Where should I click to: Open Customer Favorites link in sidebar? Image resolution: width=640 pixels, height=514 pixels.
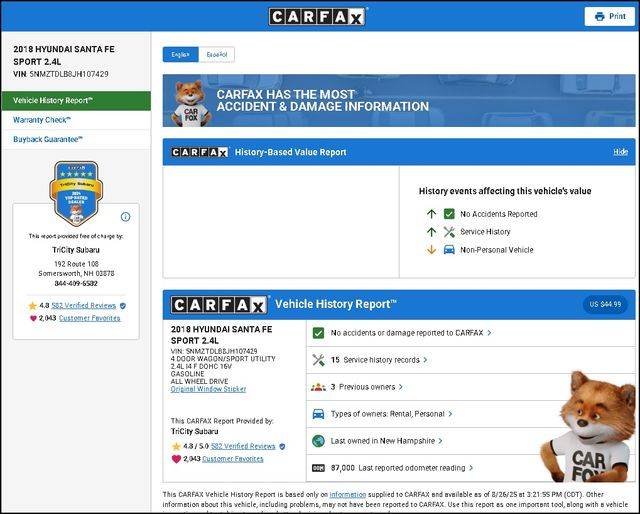89,318
